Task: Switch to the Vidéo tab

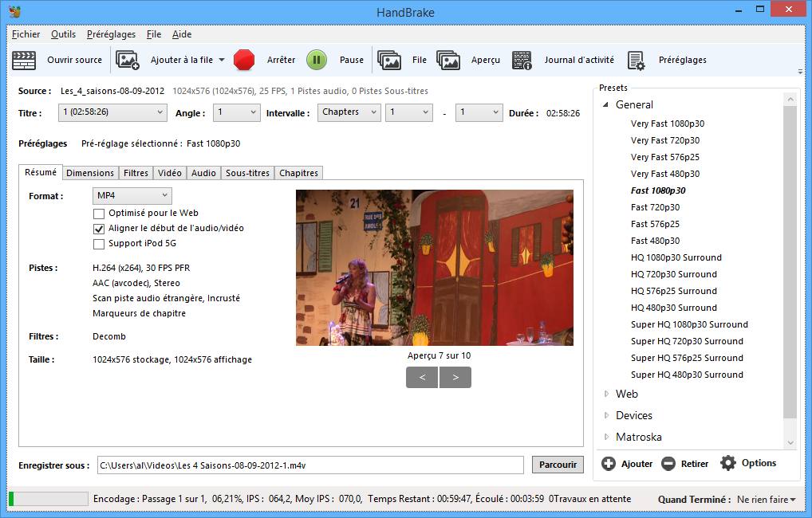Action: (170, 173)
